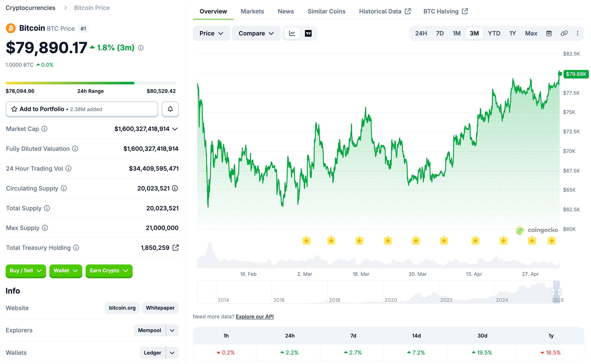Open Circulating Supply label info icon

click(64, 188)
